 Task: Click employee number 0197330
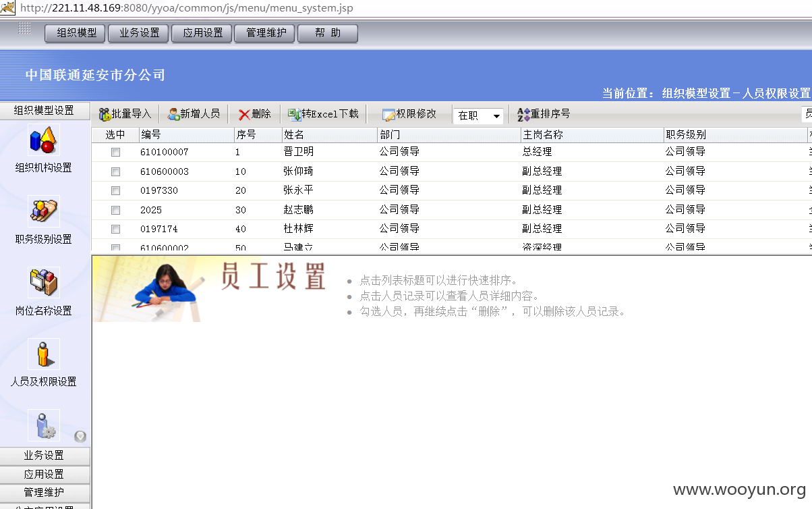coord(159,190)
